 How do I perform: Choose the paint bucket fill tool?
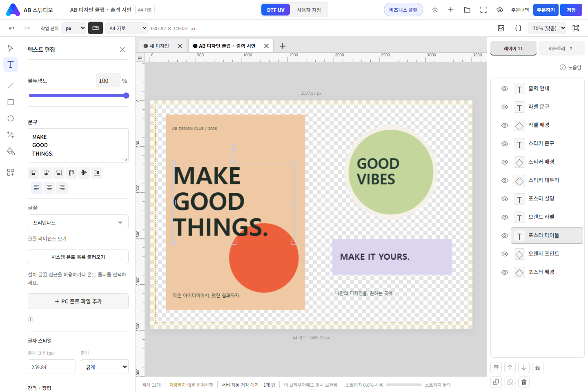click(11, 151)
